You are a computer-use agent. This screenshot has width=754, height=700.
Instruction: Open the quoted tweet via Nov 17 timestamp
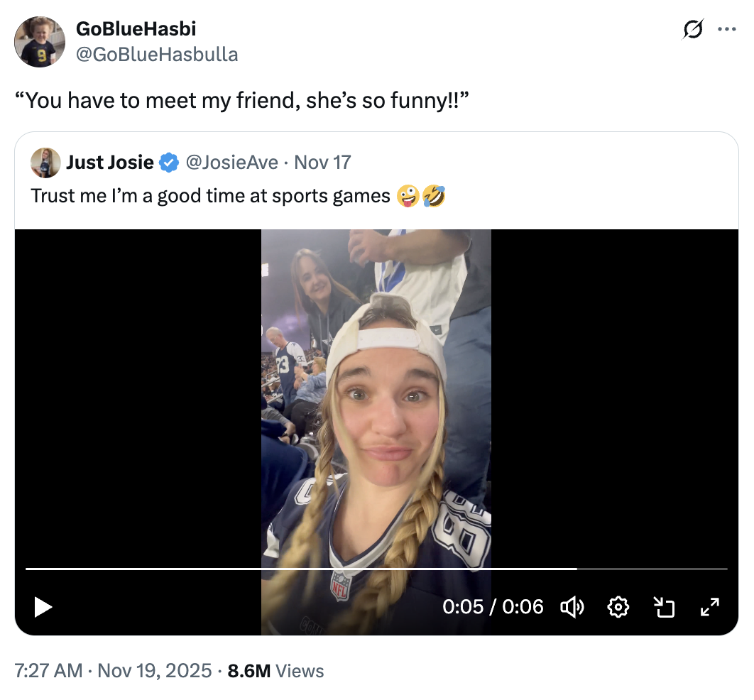pyautogui.click(x=322, y=162)
